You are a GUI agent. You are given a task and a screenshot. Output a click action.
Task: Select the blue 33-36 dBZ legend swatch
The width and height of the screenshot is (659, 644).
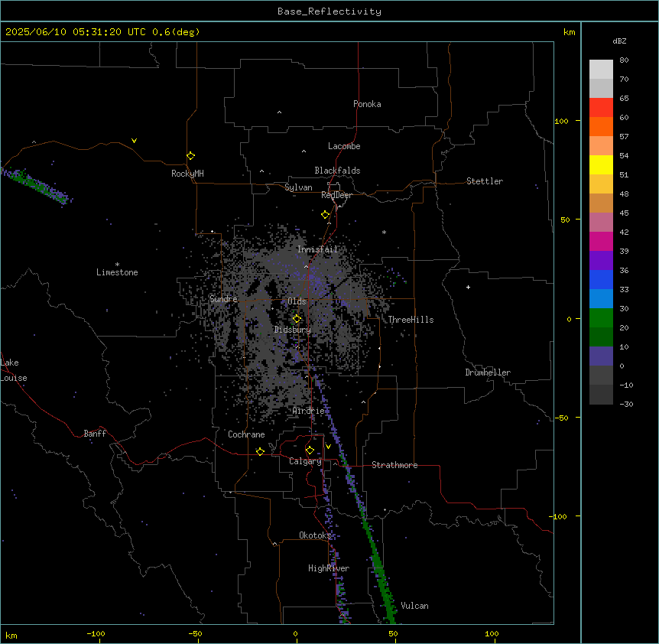pyautogui.click(x=601, y=279)
